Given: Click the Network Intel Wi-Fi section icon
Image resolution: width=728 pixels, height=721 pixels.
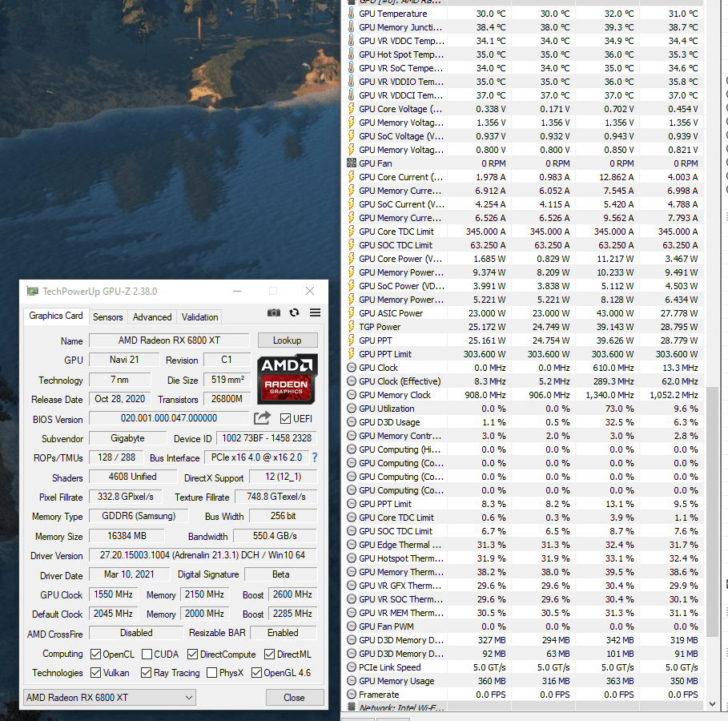Looking at the screenshot, I should 352,707.
